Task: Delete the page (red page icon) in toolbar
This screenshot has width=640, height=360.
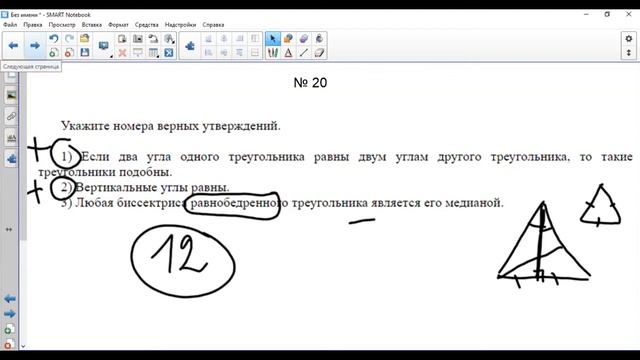Action: click(x=69, y=53)
